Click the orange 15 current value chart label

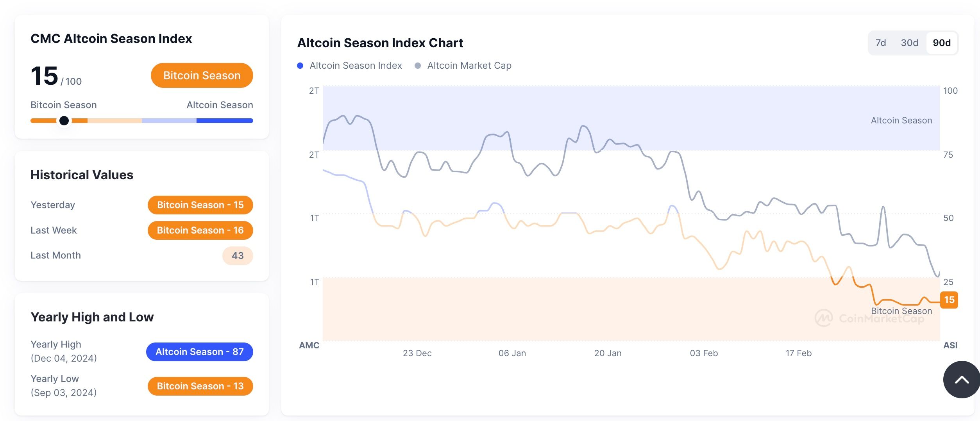[x=949, y=300]
